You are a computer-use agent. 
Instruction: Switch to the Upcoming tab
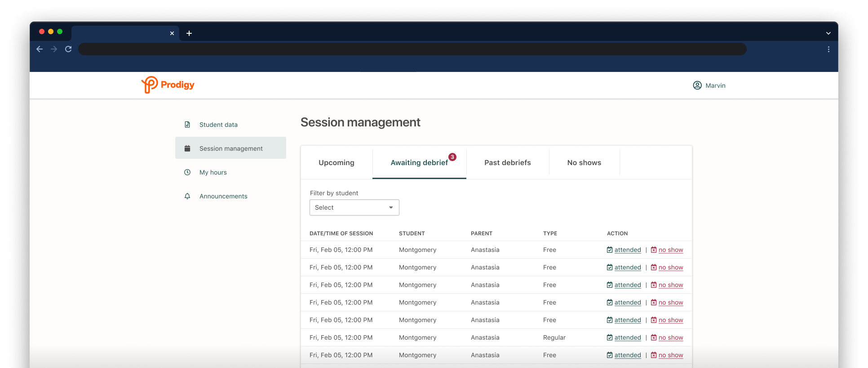click(x=336, y=163)
